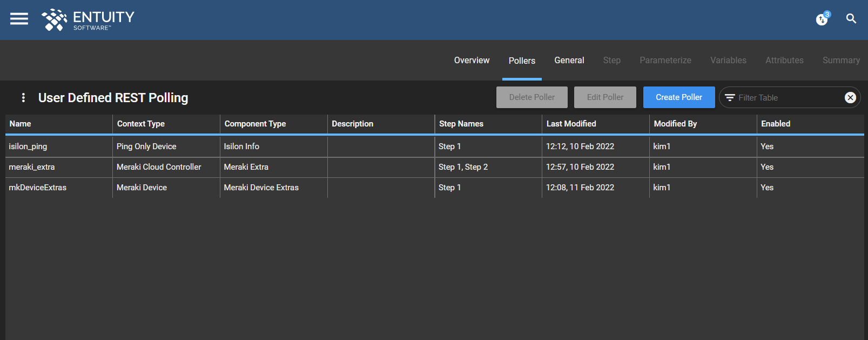Go to the Parameterize tab
The image size is (868, 340).
point(665,61)
